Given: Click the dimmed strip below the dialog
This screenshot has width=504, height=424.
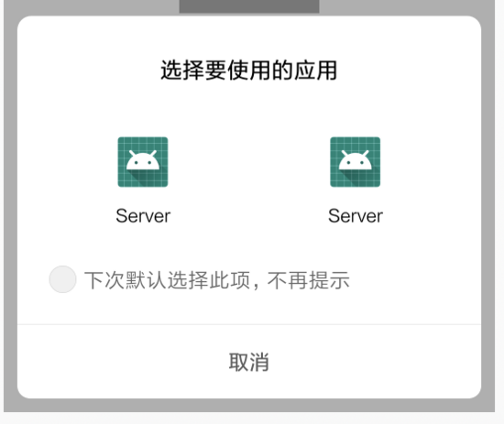Looking at the screenshot, I should click(x=249, y=406).
